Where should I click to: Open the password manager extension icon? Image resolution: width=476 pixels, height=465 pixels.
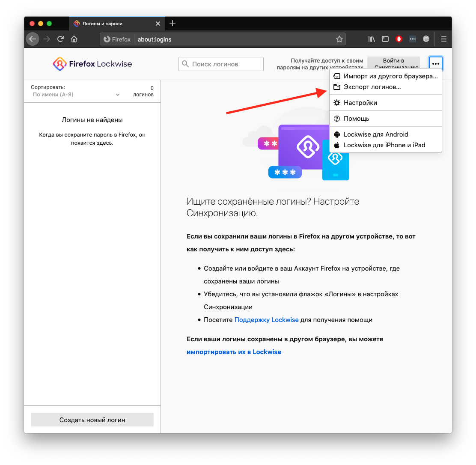click(x=412, y=39)
